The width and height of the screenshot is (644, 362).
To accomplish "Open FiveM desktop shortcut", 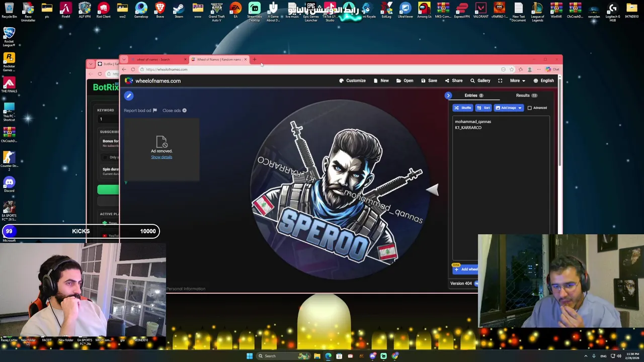I will point(65,11).
